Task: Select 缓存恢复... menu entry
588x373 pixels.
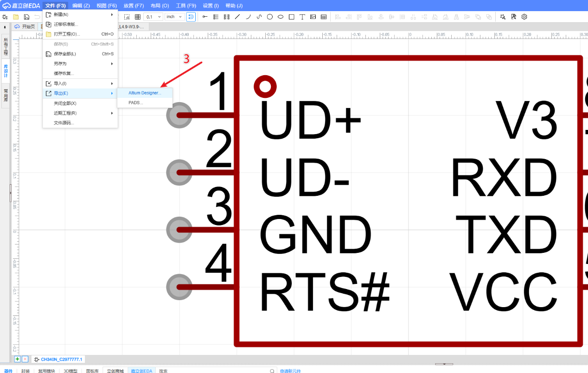Action: (80, 73)
